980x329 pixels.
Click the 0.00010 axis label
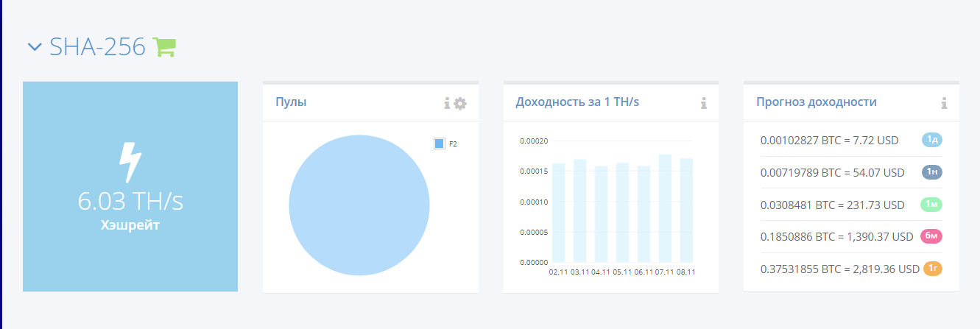point(534,202)
